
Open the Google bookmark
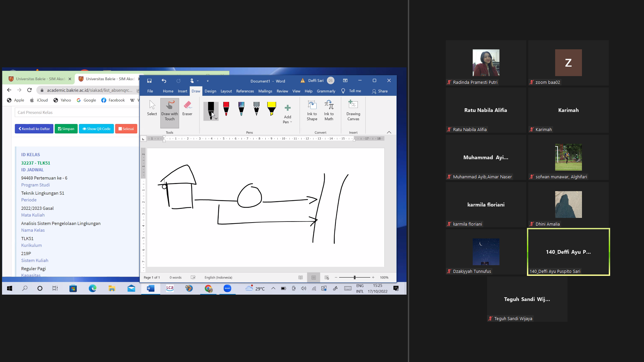point(86,100)
